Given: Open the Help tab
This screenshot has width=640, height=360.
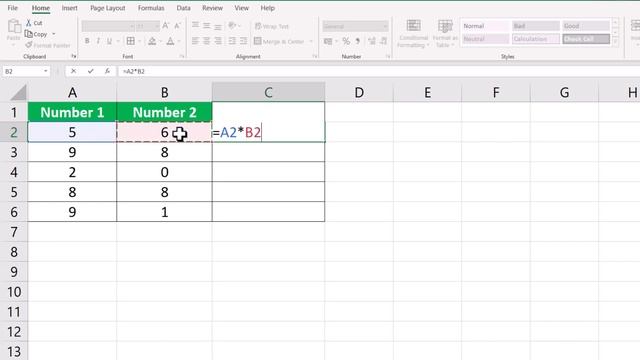Looking at the screenshot, I should tap(267, 8).
